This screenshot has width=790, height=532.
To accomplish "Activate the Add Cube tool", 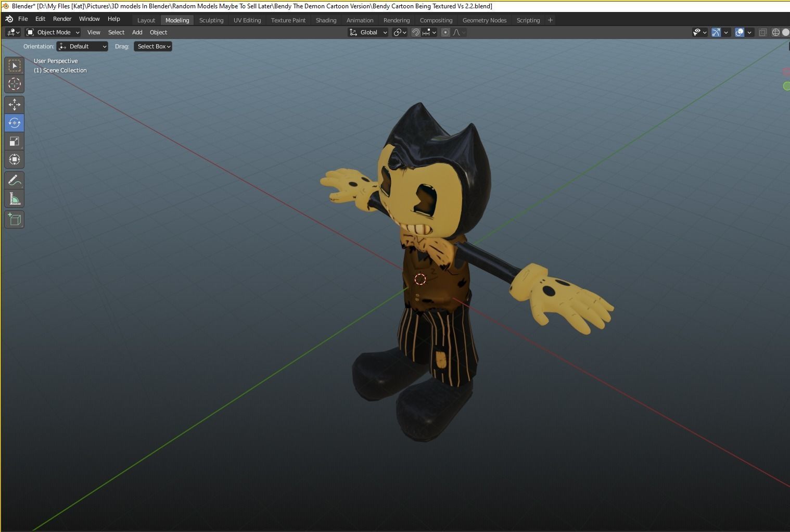I will coord(15,219).
